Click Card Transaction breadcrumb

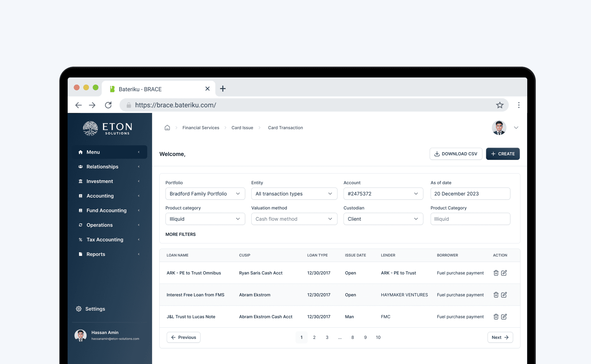[285, 128]
